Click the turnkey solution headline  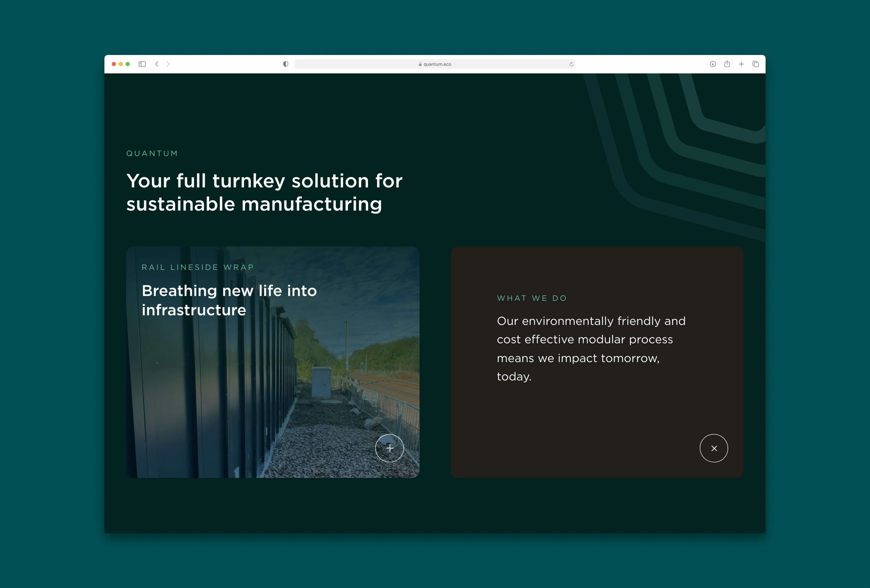tap(264, 192)
